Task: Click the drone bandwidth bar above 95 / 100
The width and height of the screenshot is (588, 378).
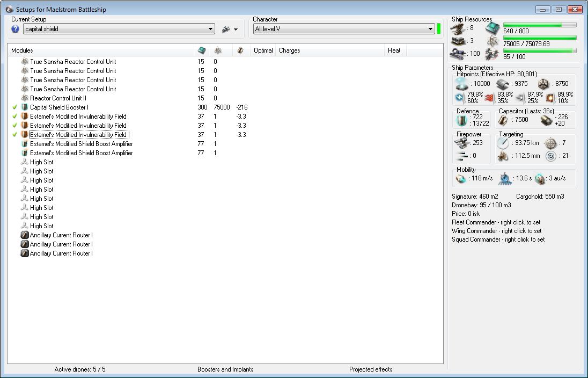Action: tap(540, 50)
